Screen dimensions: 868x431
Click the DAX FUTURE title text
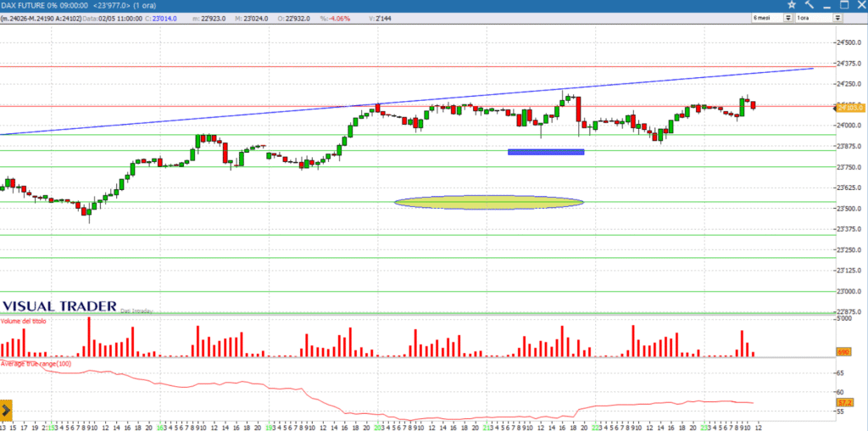(24, 5)
